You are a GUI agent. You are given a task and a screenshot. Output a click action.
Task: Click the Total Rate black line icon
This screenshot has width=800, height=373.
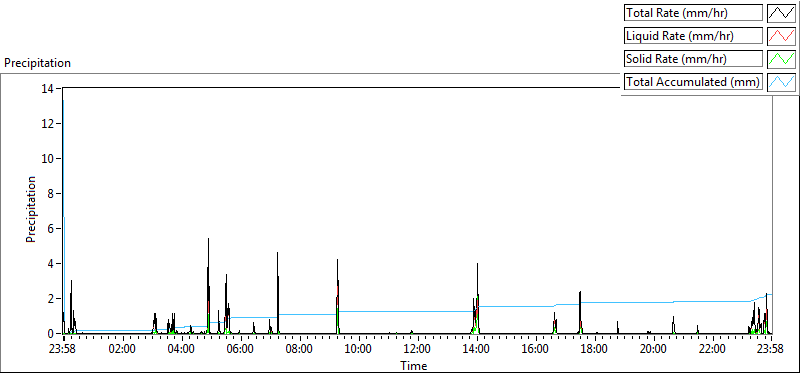pyautogui.click(x=781, y=13)
